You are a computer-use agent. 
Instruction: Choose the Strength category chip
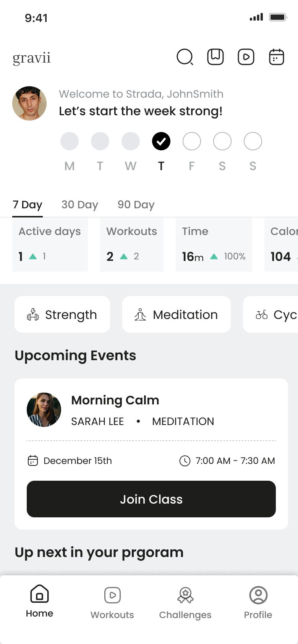pyautogui.click(x=62, y=314)
